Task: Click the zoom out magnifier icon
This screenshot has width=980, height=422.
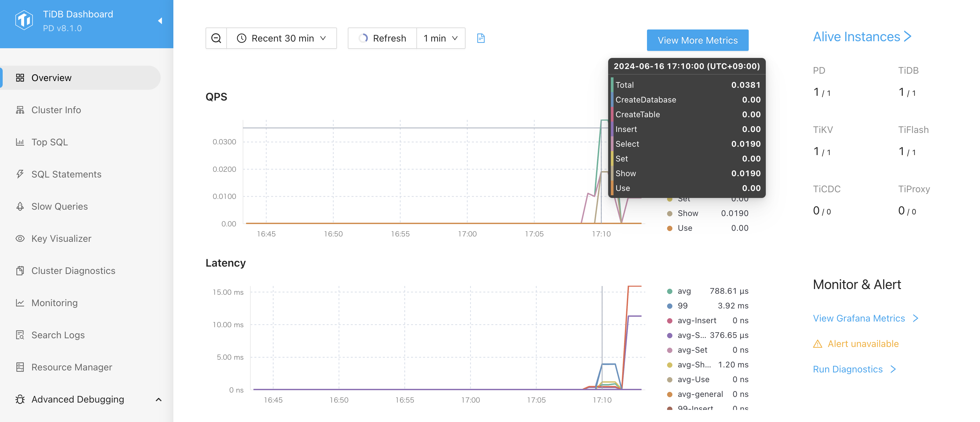Action: (216, 38)
